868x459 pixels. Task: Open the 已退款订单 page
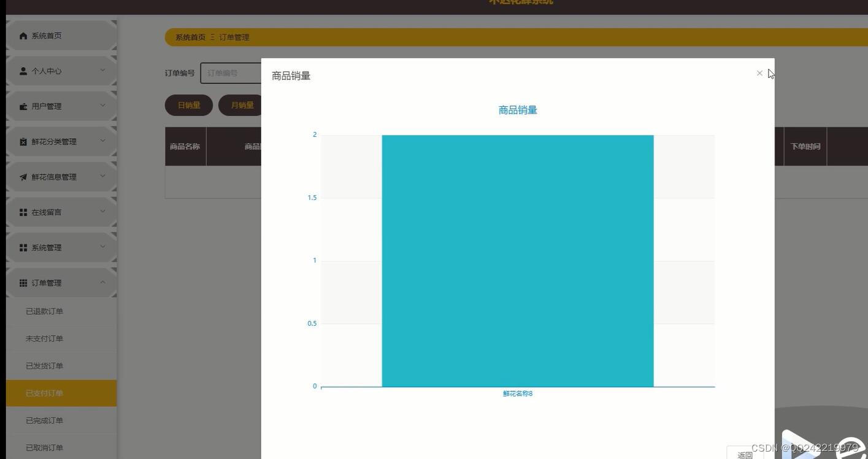(x=44, y=311)
